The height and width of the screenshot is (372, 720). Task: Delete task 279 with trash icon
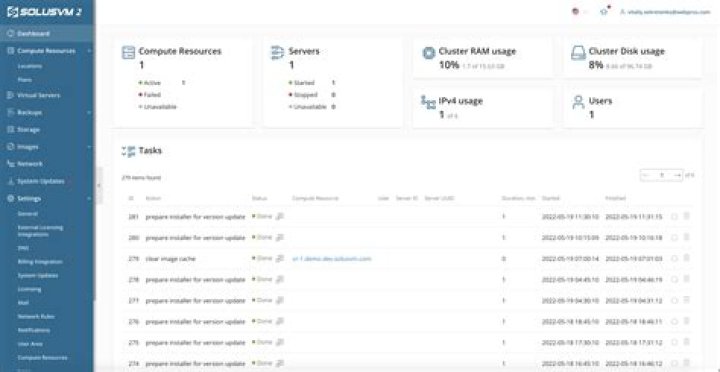[x=686, y=258]
